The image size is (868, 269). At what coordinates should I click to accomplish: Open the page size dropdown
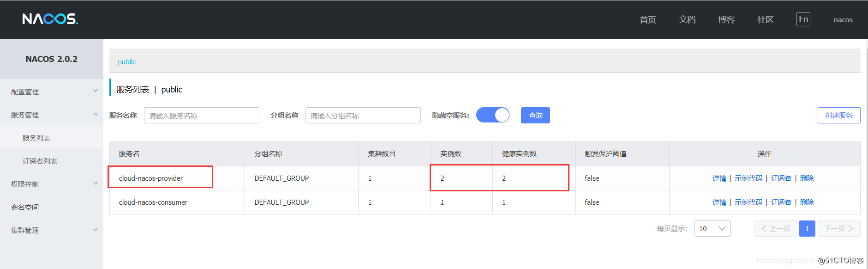(712, 229)
